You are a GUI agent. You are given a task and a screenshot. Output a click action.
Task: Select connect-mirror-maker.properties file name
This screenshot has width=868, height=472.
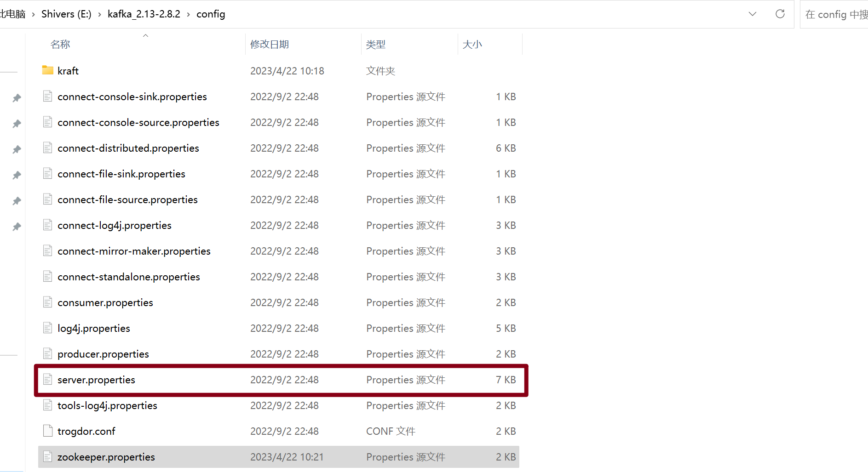134,251
